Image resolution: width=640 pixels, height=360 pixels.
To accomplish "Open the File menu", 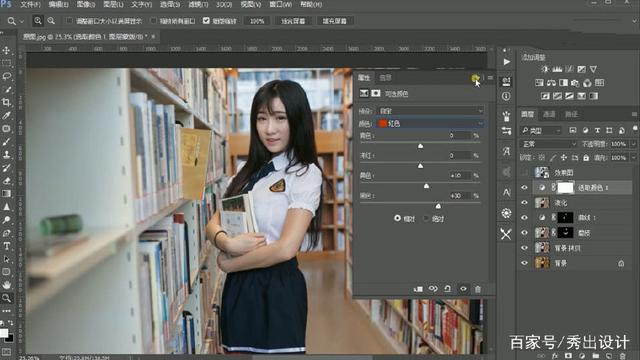I will click(31, 4).
